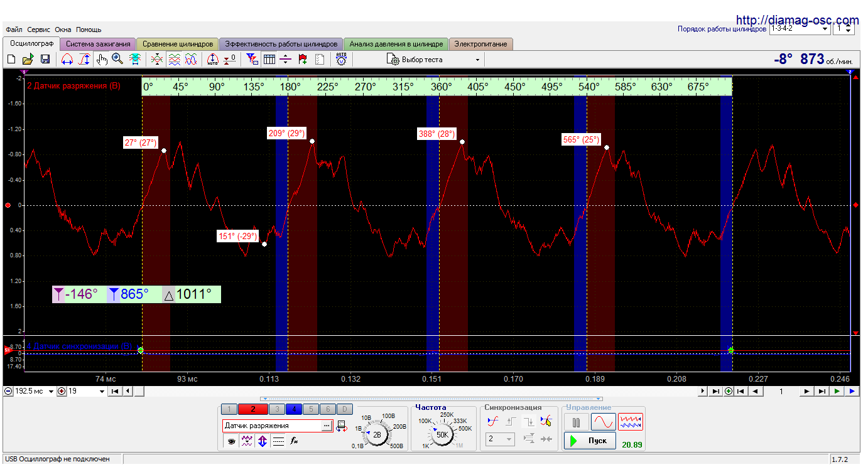Click the zero level reset icon
This screenshot has height=467, width=868.
point(230,59)
